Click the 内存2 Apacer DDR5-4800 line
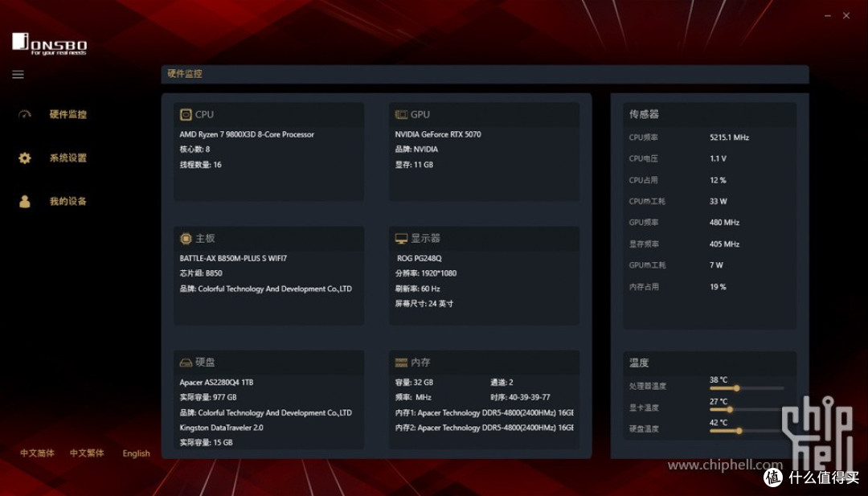 485,428
